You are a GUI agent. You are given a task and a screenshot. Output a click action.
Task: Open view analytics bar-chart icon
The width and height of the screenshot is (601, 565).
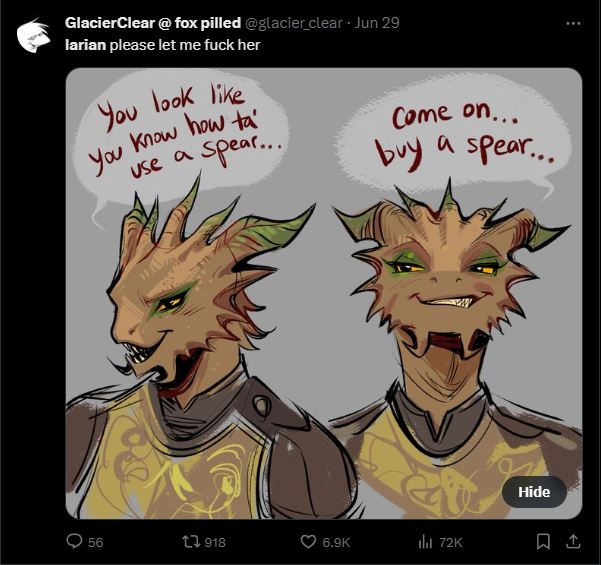click(x=425, y=542)
